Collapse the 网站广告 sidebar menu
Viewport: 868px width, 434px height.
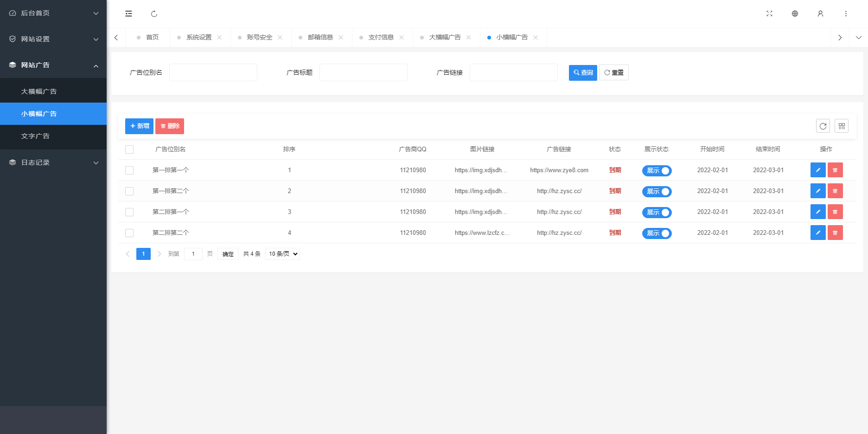(53, 65)
